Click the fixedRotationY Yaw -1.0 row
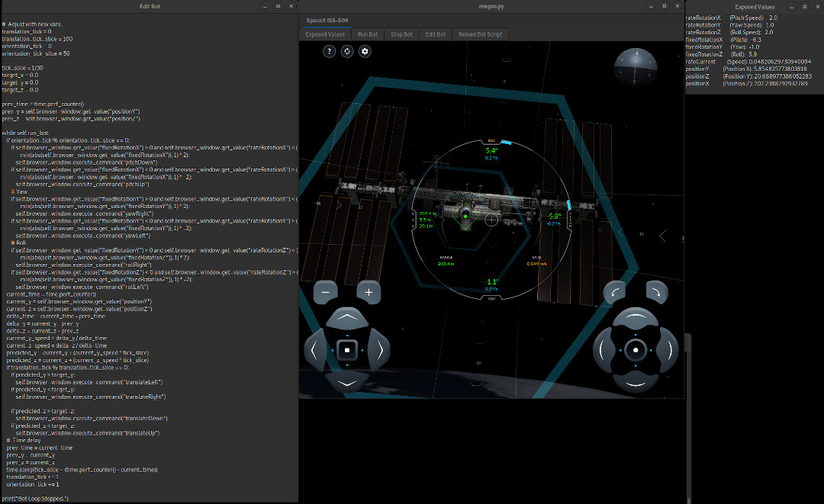824x504 pixels. [x=723, y=47]
